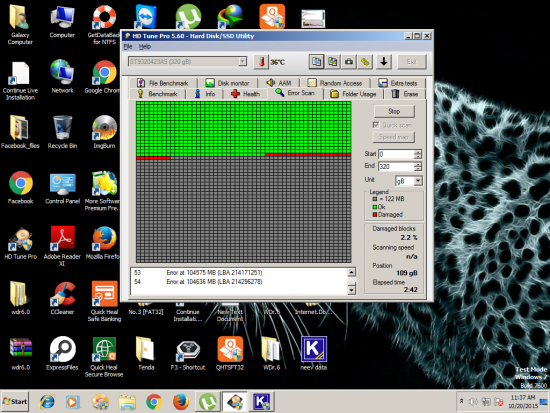Stop the running error scan

point(394,111)
